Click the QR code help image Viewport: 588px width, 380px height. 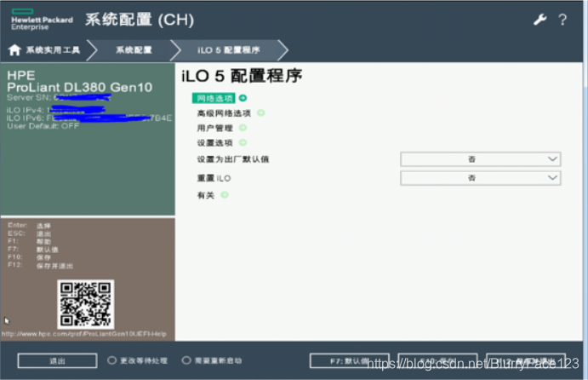coord(85,304)
